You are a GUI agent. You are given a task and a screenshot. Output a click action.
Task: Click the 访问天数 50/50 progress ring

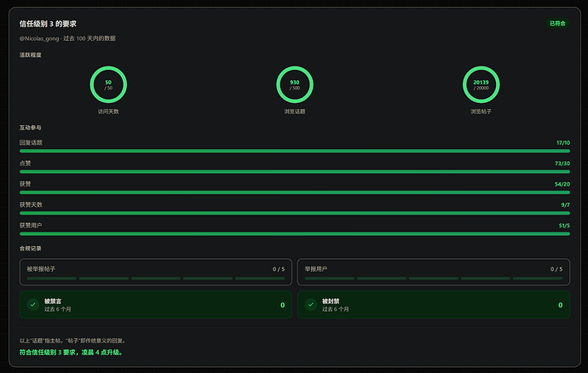108,84
